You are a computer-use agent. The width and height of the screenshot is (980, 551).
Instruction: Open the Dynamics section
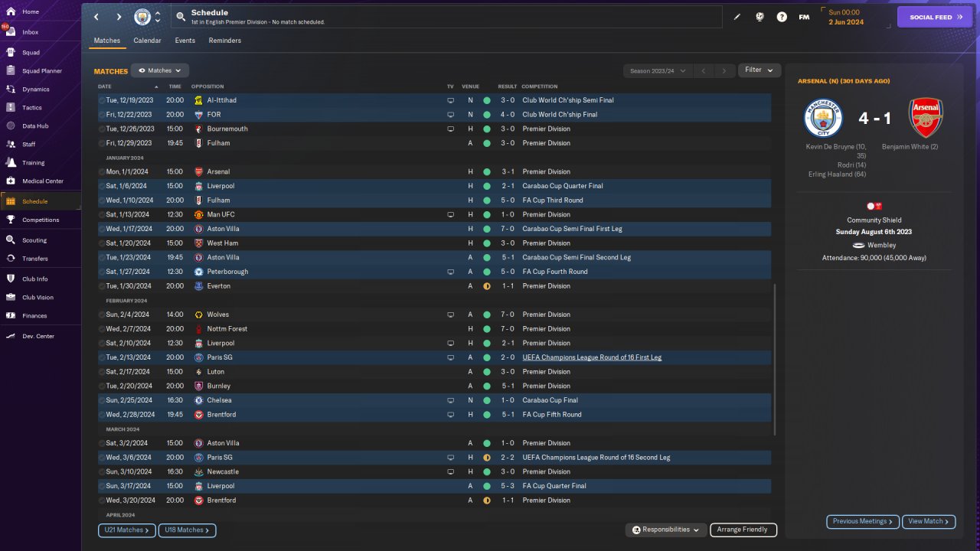coord(35,90)
